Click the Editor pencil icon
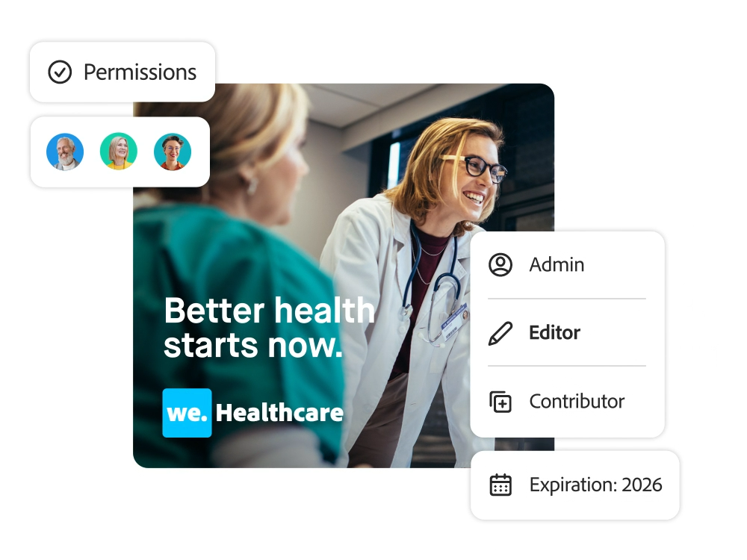The width and height of the screenshot is (747, 560). [x=500, y=333]
